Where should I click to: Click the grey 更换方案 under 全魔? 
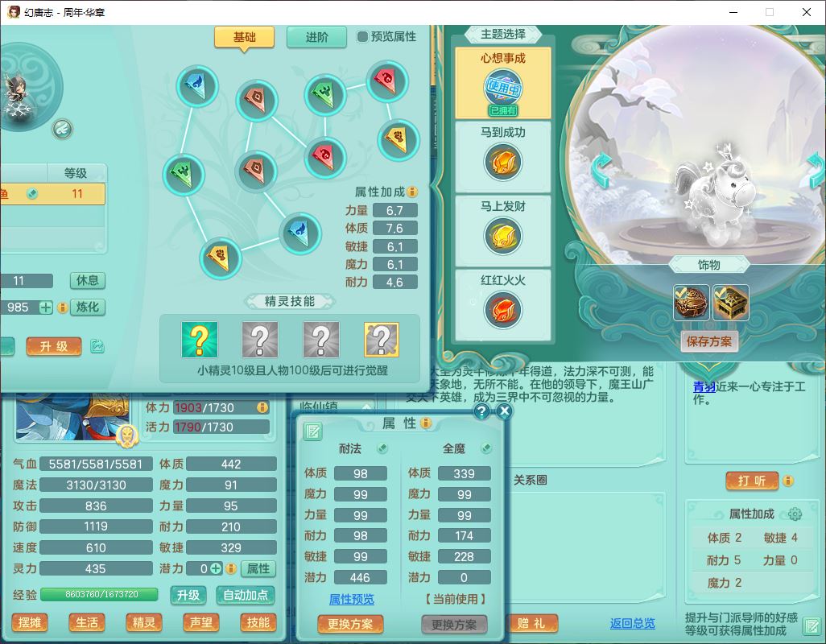tap(454, 625)
